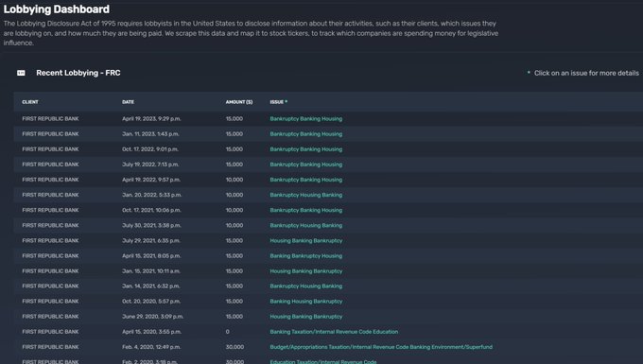Select date 'April 19, 2023, 9:29 p.m.'

(x=151, y=119)
